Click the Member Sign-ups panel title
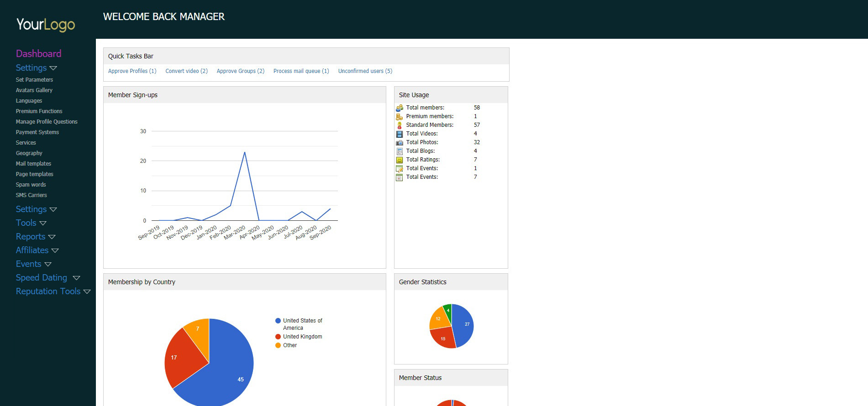Screen dimensions: 868x406 tap(133, 95)
